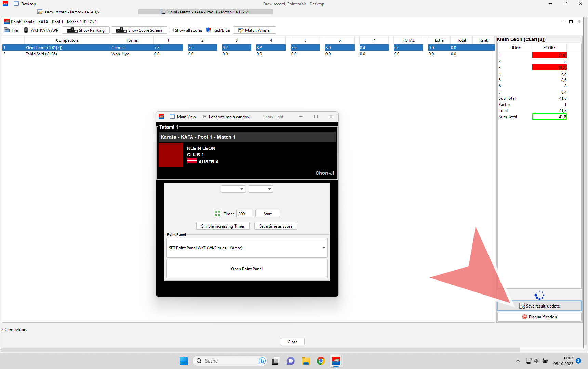This screenshot has height=369, width=588.
Task: Enable the Show all scores checkbox
Action: click(172, 30)
